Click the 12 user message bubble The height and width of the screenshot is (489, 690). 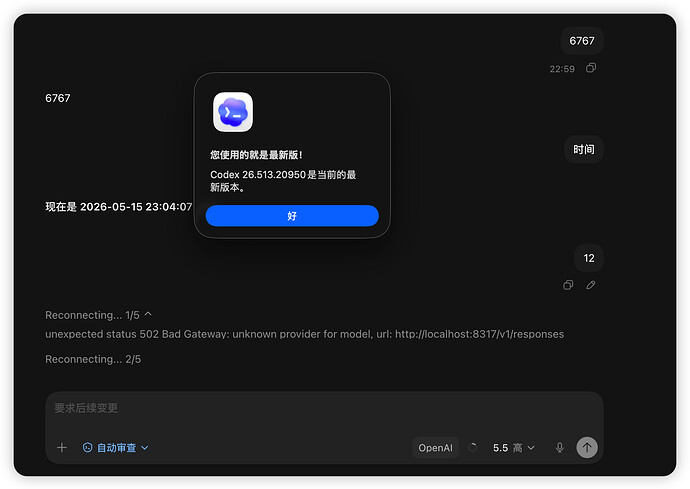(589, 258)
